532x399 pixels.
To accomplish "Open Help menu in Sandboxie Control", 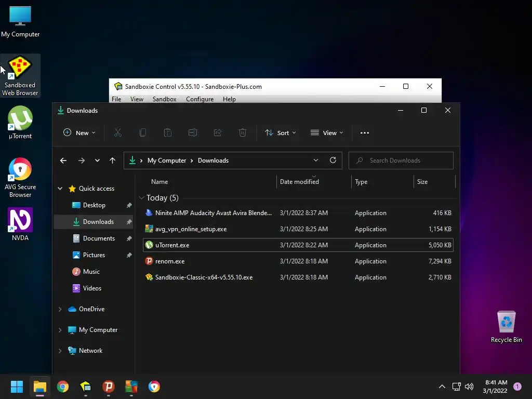I will pos(229,99).
